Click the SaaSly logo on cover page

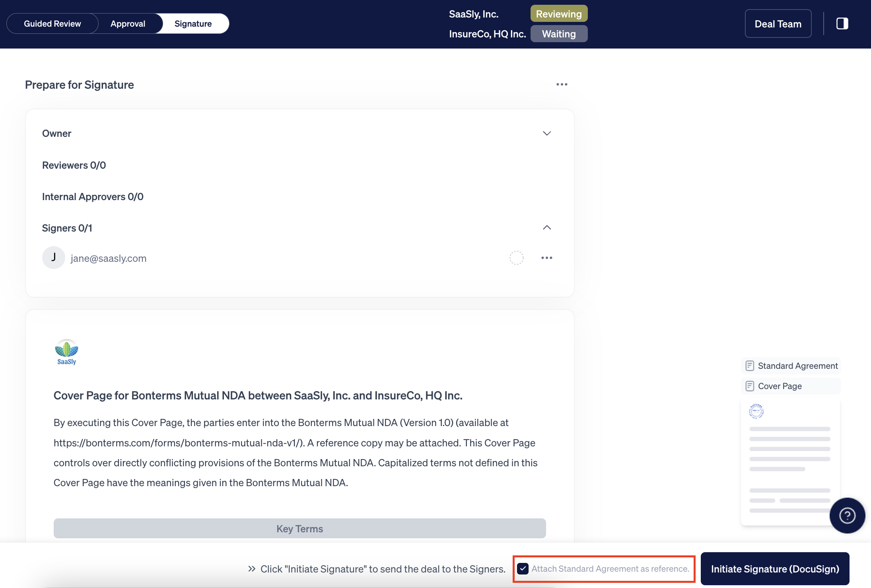point(66,352)
